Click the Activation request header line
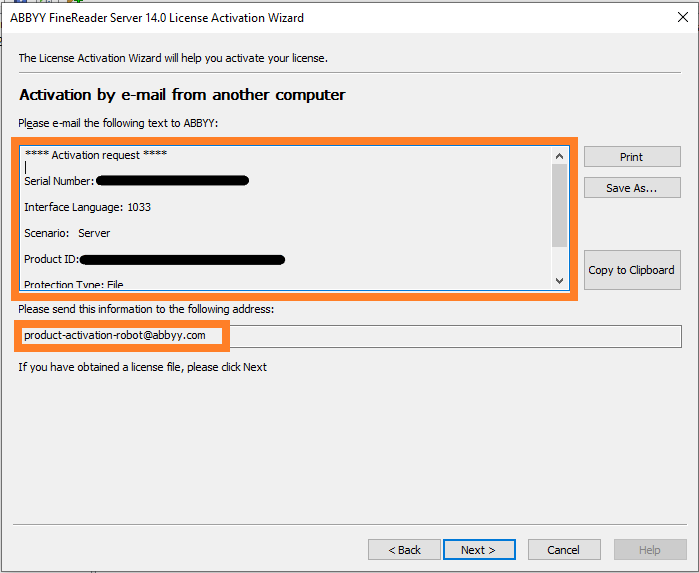Viewport: 699px width, 573px height. [96, 155]
